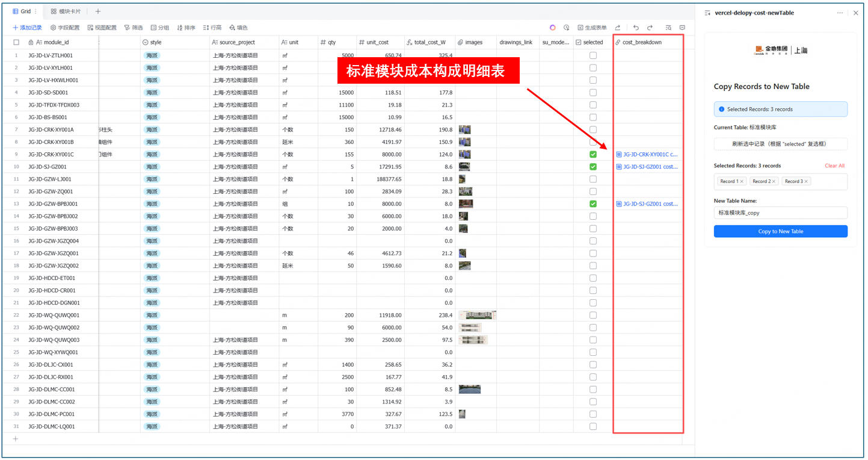Open the 排序 sort options
The width and height of the screenshot is (868, 460).
click(x=186, y=28)
